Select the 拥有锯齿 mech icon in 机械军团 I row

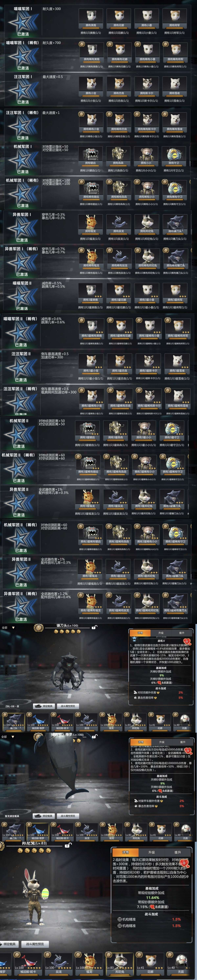click(90, 156)
